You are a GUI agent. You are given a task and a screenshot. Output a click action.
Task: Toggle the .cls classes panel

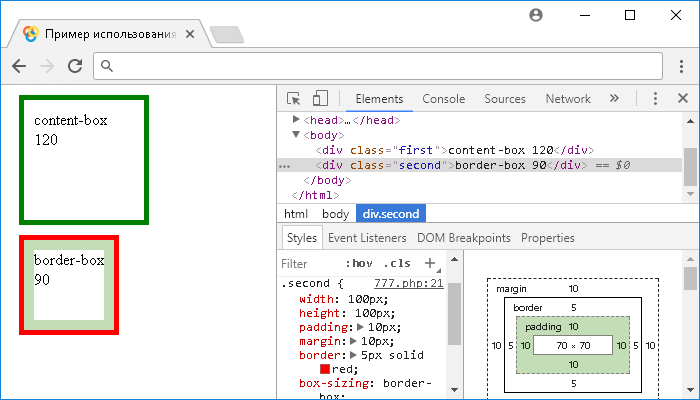click(x=397, y=263)
